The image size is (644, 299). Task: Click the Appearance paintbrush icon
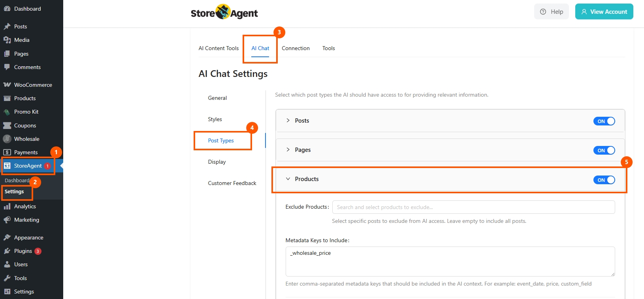click(x=7, y=237)
